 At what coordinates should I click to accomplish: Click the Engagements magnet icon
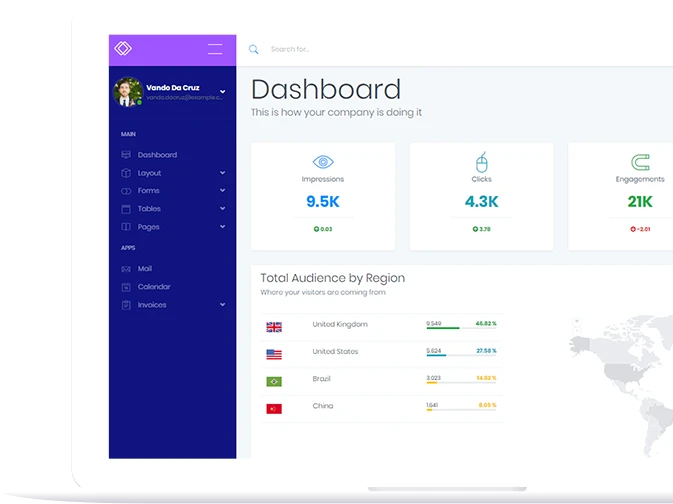(640, 162)
